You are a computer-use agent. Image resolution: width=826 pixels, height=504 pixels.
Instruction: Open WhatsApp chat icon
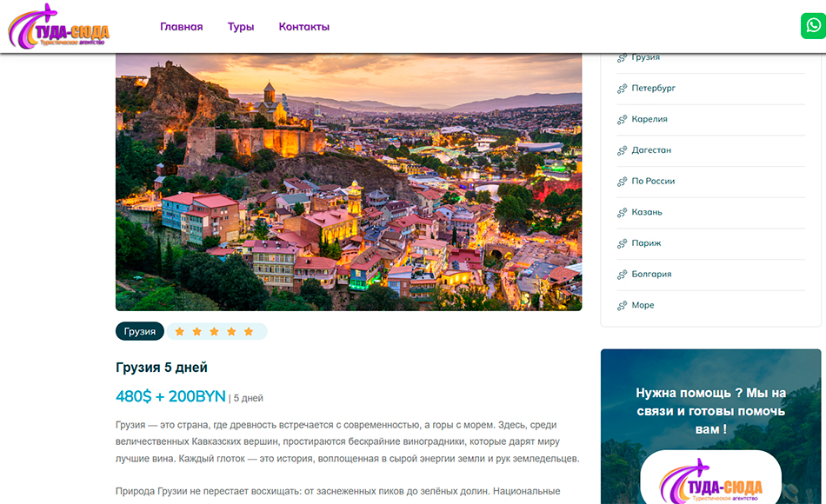click(812, 25)
